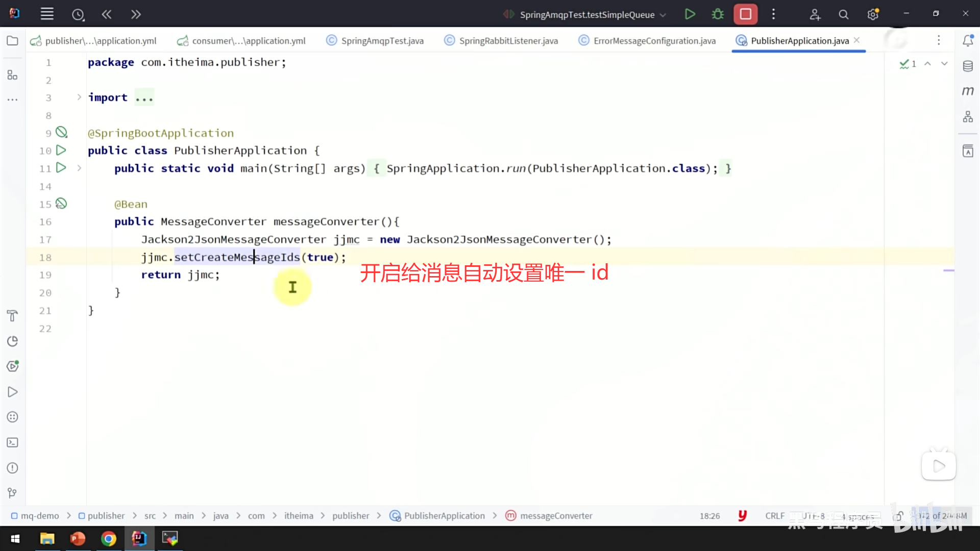This screenshot has height=551, width=980.
Task: Open the Maven tool window
Action: (x=968, y=91)
